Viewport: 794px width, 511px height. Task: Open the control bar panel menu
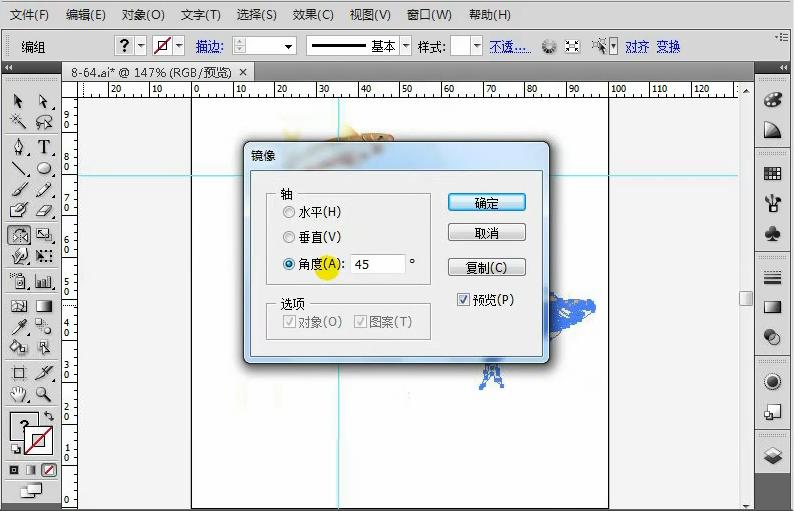tap(782, 36)
